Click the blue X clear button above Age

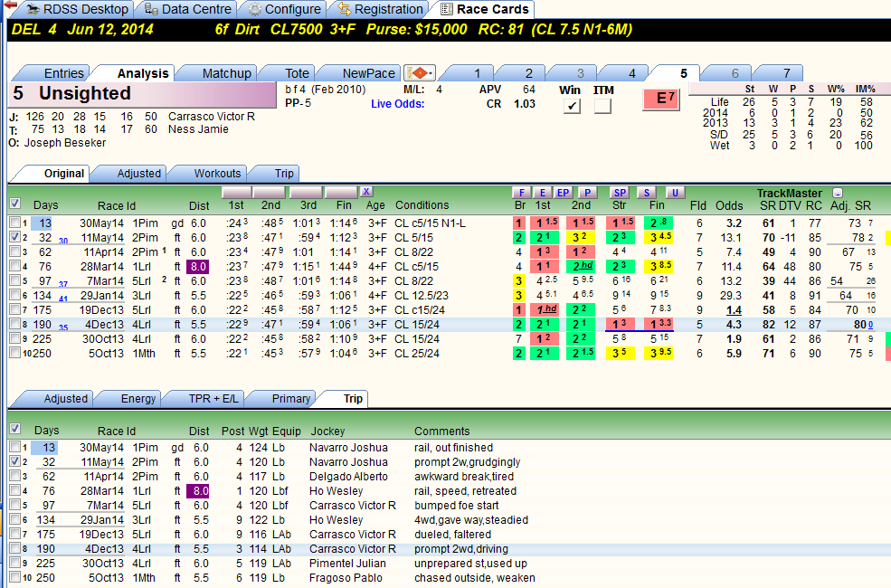click(x=366, y=192)
